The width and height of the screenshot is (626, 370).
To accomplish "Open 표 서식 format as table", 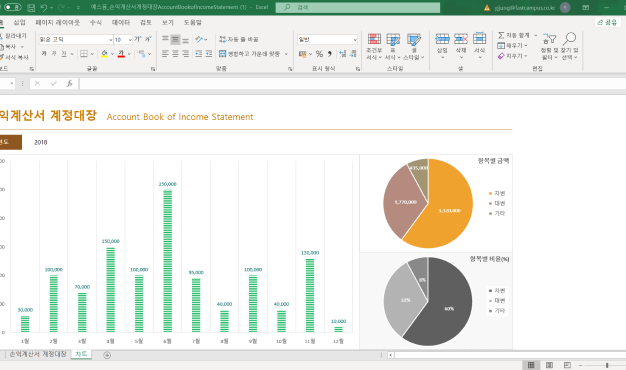I will point(393,47).
